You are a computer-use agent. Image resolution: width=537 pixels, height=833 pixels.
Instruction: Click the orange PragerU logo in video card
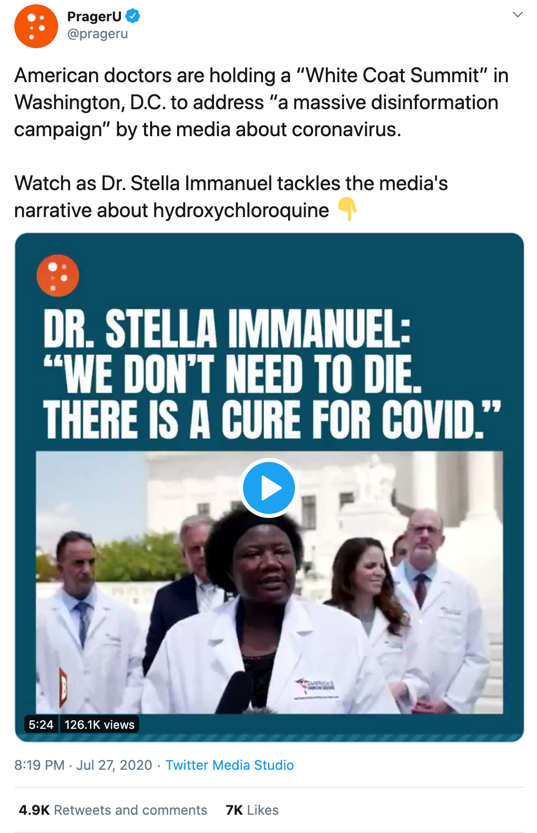click(x=58, y=276)
